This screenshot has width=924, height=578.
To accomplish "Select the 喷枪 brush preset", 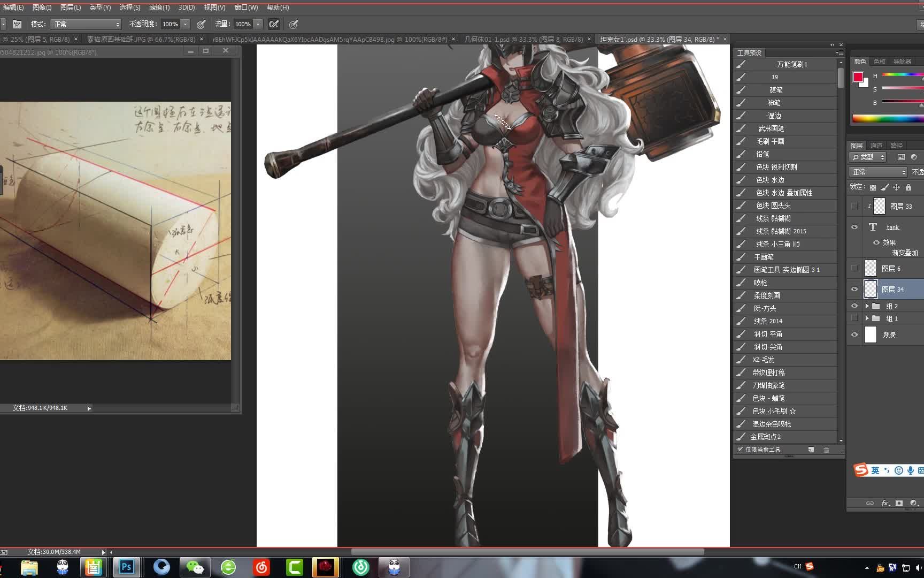I will (786, 283).
